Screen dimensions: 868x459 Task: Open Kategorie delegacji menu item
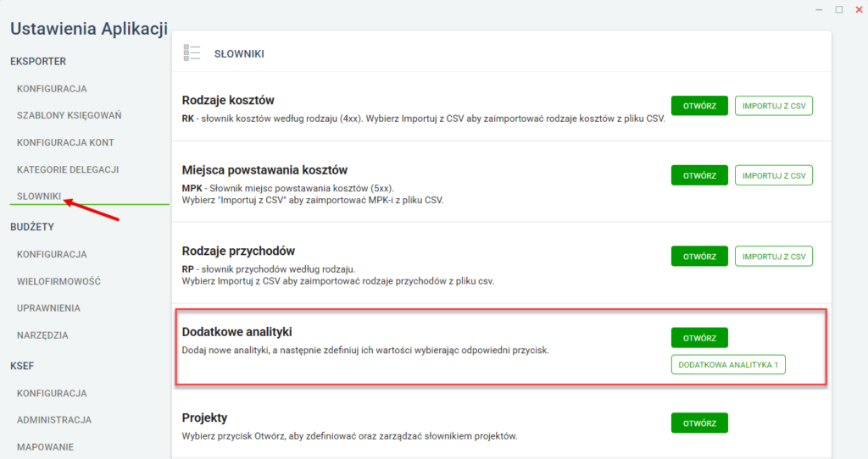pos(68,169)
